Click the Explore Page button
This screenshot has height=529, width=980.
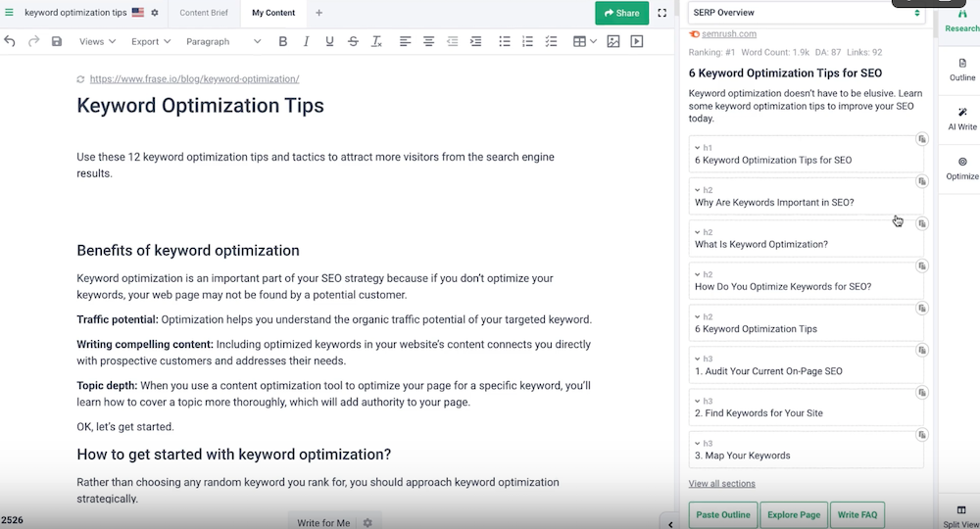coord(794,514)
